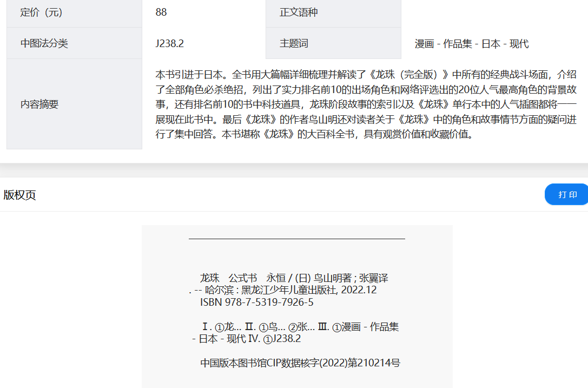This screenshot has height=388, width=588.
Task: Click the J238.2 classification value in table
Action: [x=170, y=44]
